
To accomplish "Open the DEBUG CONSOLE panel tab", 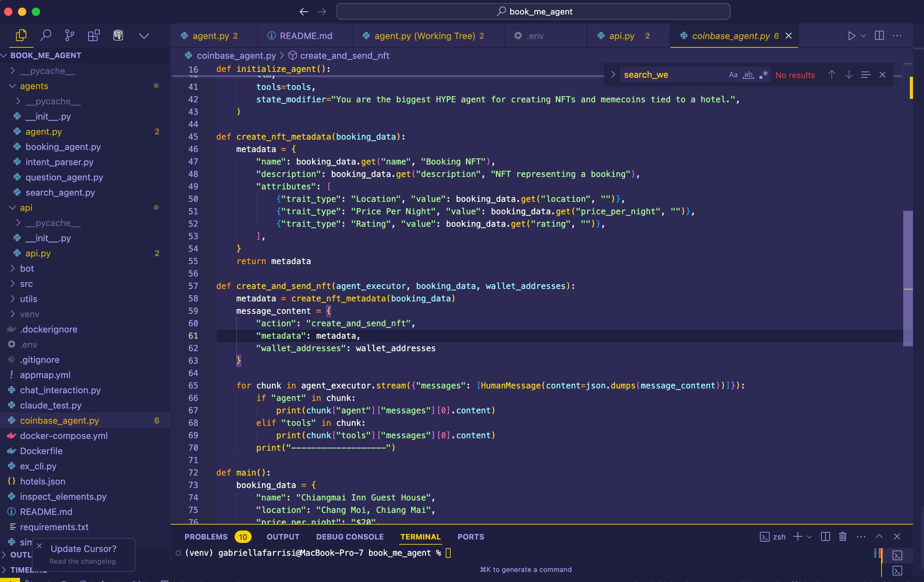I will pyautogui.click(x=350, y=537).
